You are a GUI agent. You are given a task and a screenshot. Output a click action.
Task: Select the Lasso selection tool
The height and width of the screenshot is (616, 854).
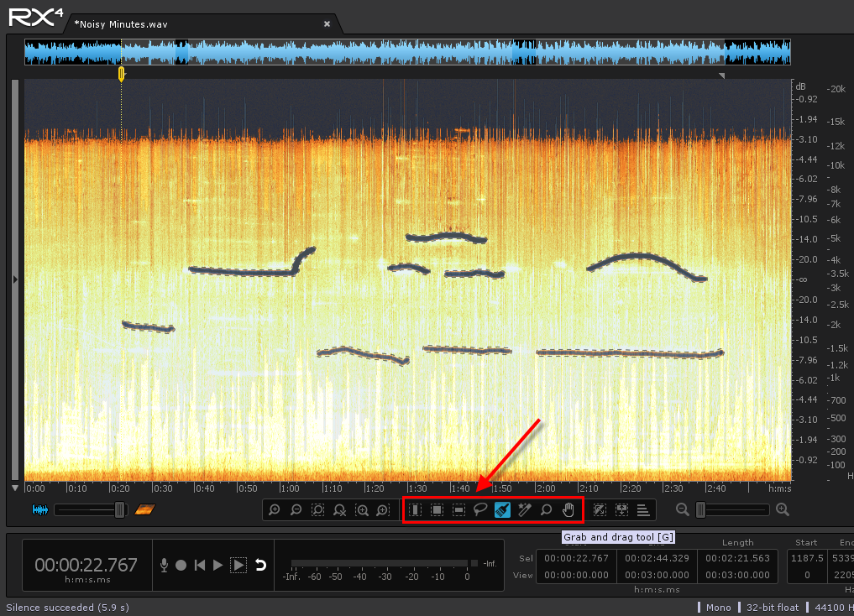point(480,510)
